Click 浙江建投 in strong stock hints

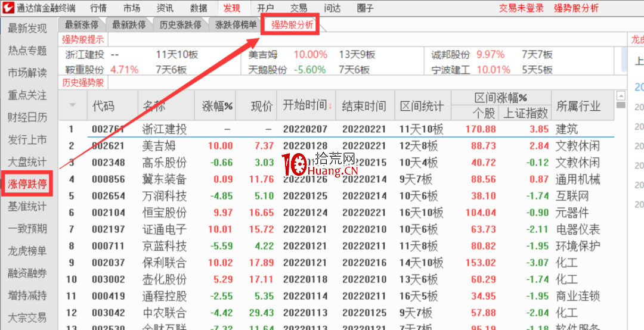(85, 55)
